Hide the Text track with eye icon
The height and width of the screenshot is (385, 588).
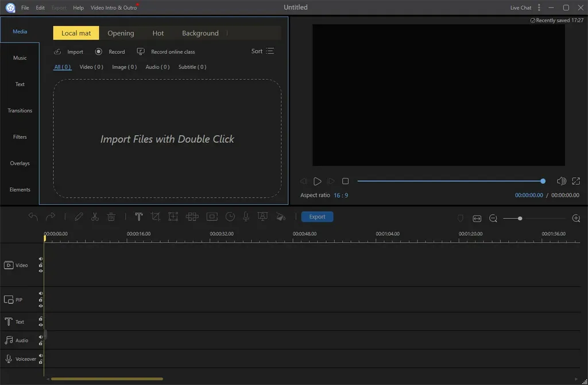click(41, 325)
